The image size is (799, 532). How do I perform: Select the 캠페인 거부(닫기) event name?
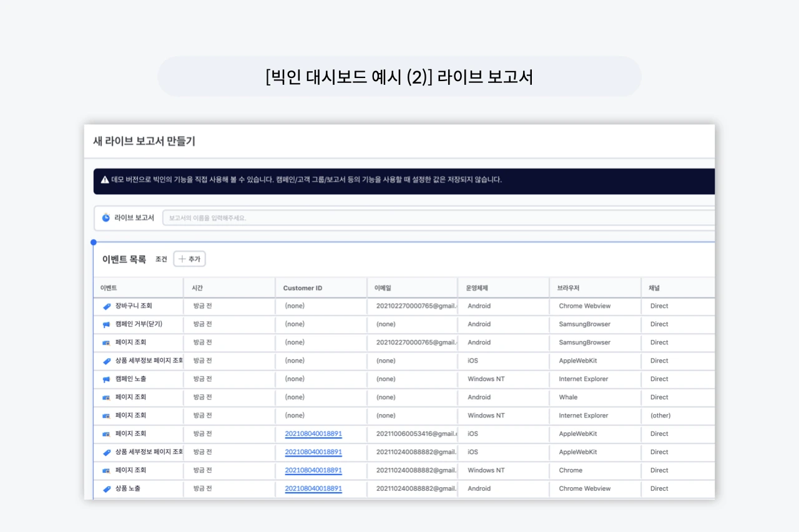coord(139,324)
